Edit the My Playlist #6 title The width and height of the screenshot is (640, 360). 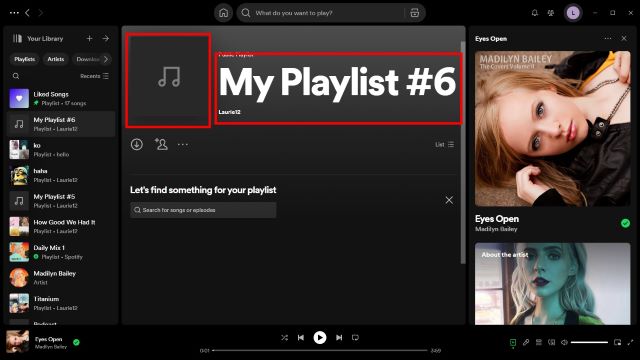pos(337,82)
